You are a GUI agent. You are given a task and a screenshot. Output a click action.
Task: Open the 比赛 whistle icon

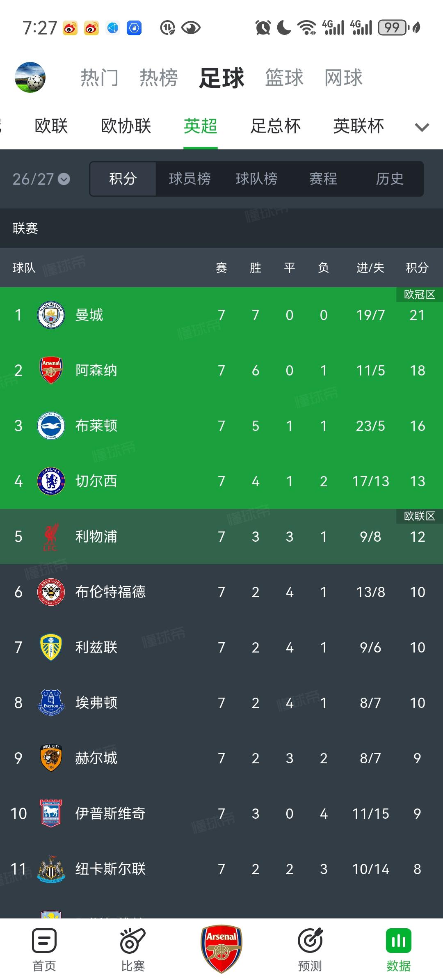(133, 941)
